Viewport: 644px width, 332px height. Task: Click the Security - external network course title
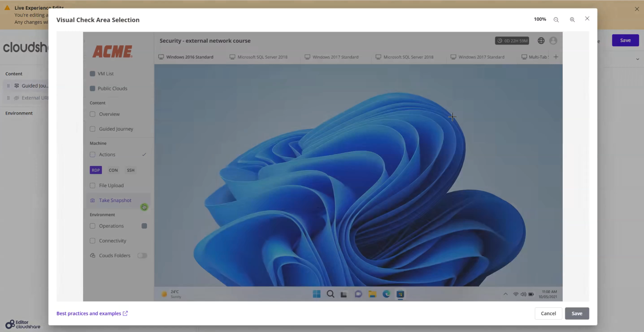point(205,41)
